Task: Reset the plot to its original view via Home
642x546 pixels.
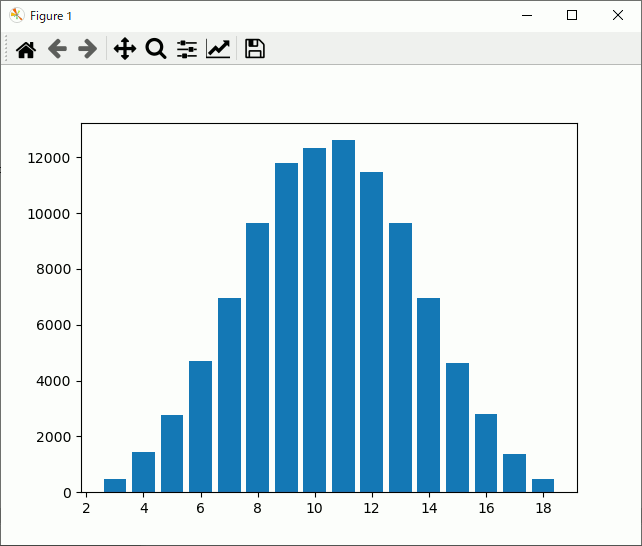Action: [x=26, y=50]
